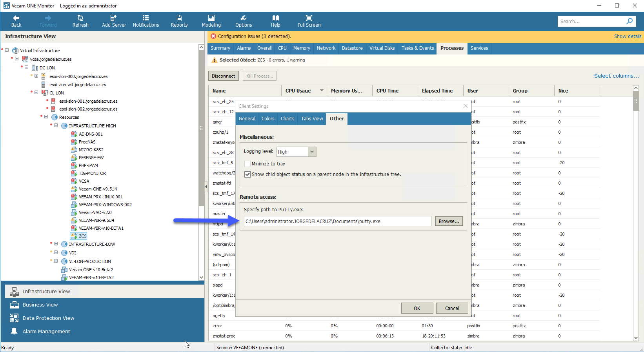Select the Virtual Infrastructure tree icon

15,51
